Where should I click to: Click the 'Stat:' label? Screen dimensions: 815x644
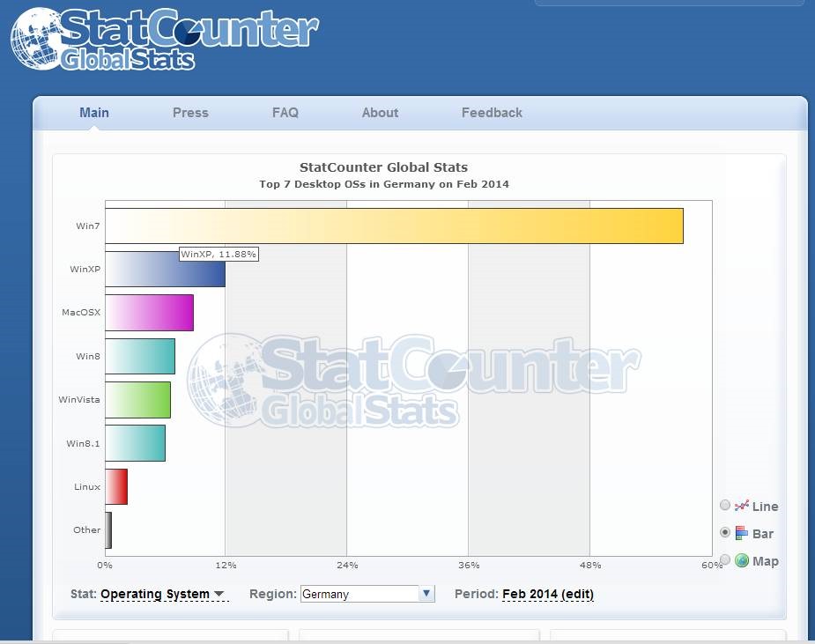click(83, 594)
